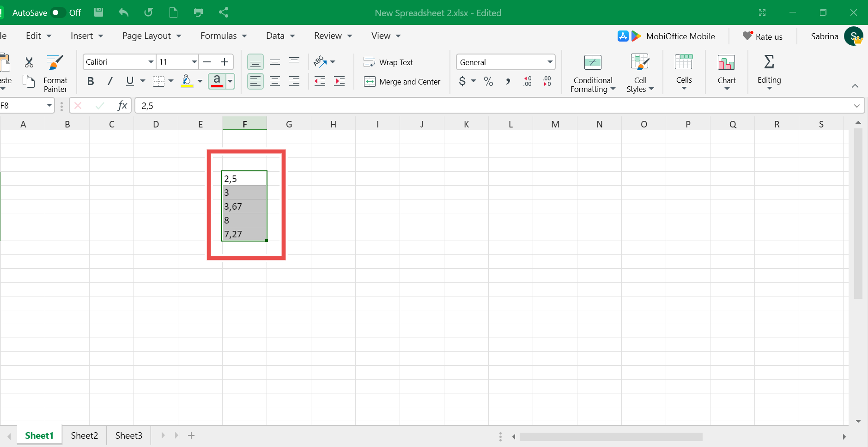
Task: Increase decimal places
Action: point(528,82)
